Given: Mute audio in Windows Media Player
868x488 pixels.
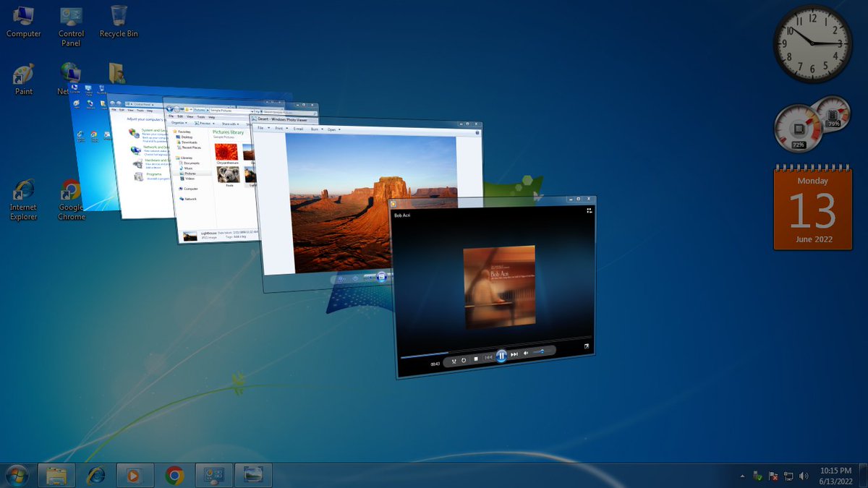Looking at the screenshot, I should click(526, 352).
